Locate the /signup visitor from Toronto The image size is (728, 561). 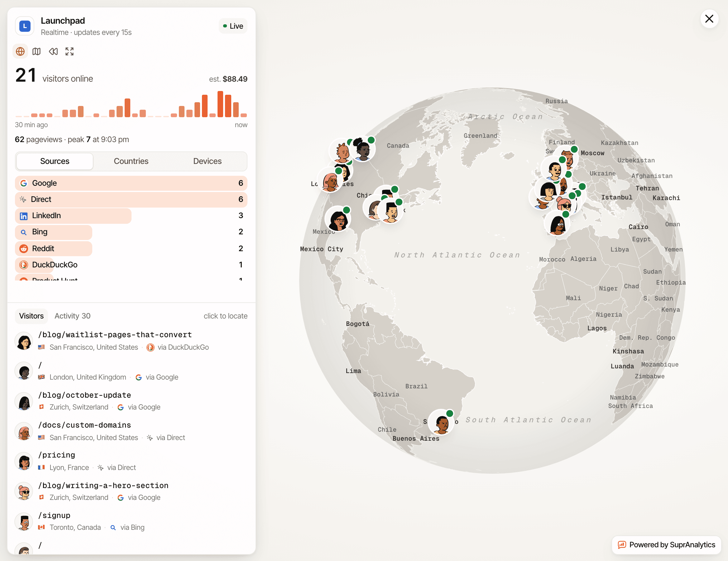(131, 521)
